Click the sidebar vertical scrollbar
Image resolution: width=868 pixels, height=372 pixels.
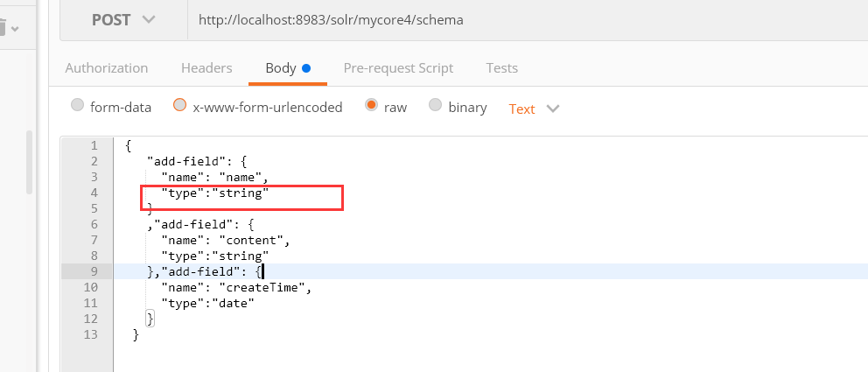point(30,162)
